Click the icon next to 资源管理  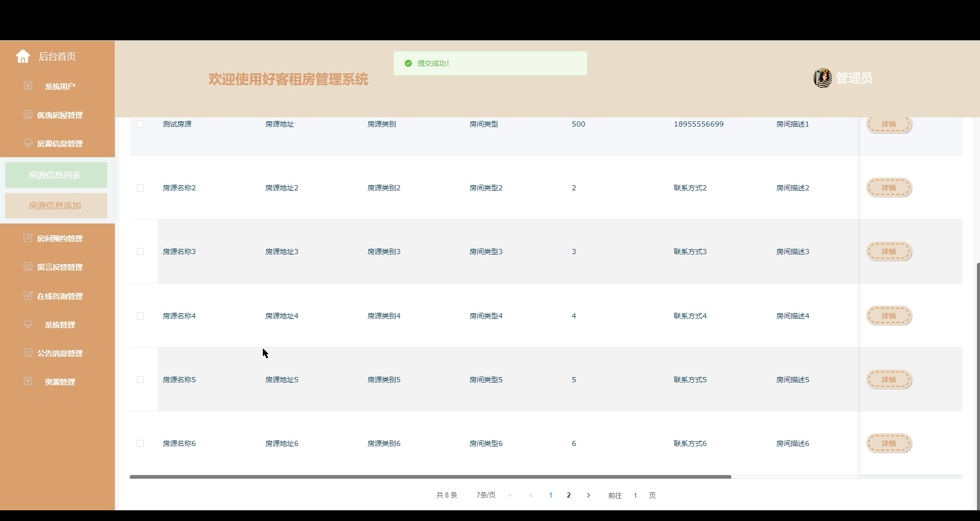pyautogui.click(x=28, y=381)
